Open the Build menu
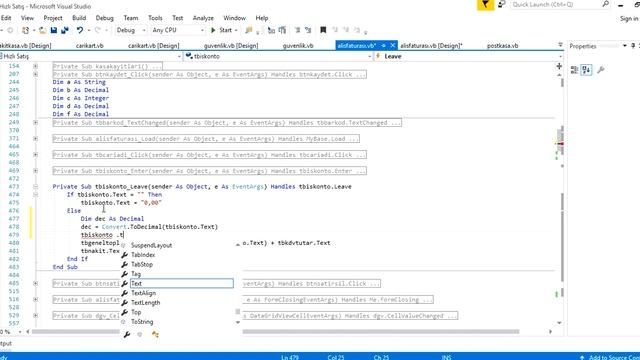This screenshot has height=360, width=640. point(79,18)
